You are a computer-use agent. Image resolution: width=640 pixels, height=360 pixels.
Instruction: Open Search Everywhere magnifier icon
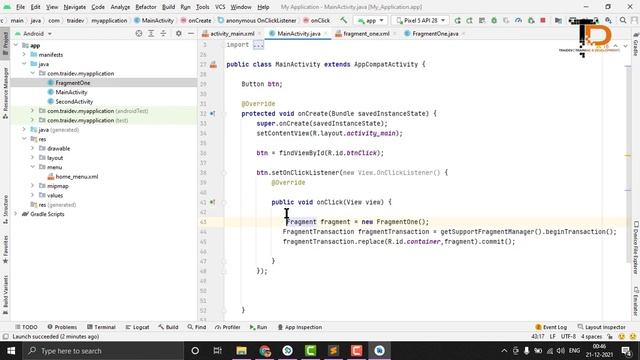tap(623, 20)
